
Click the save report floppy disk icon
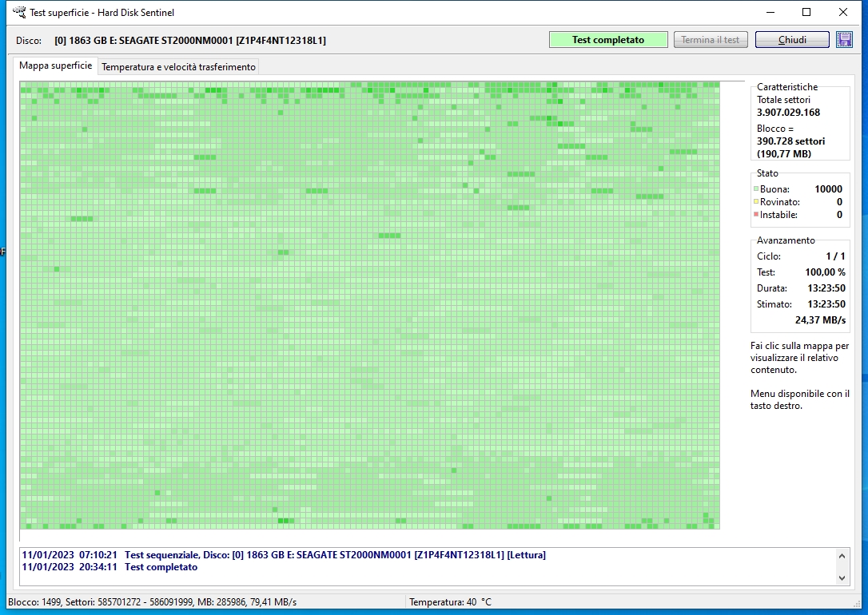point(844,40)
